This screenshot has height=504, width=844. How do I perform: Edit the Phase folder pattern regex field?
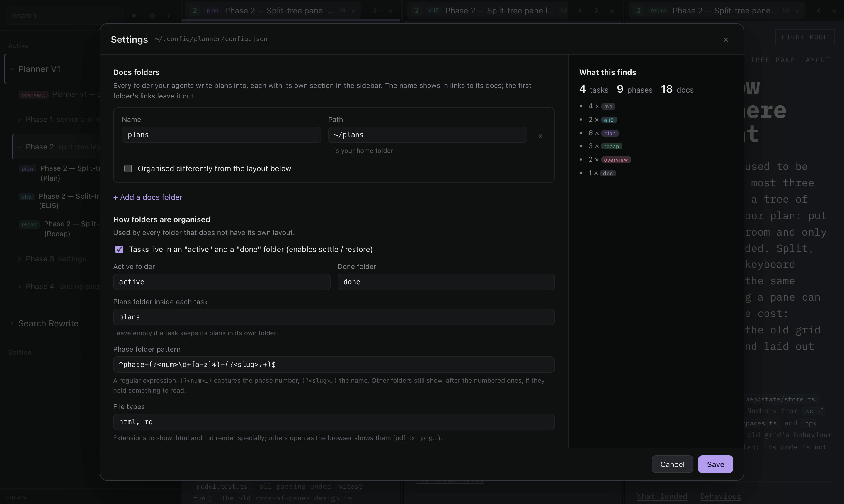pos(334,365)
